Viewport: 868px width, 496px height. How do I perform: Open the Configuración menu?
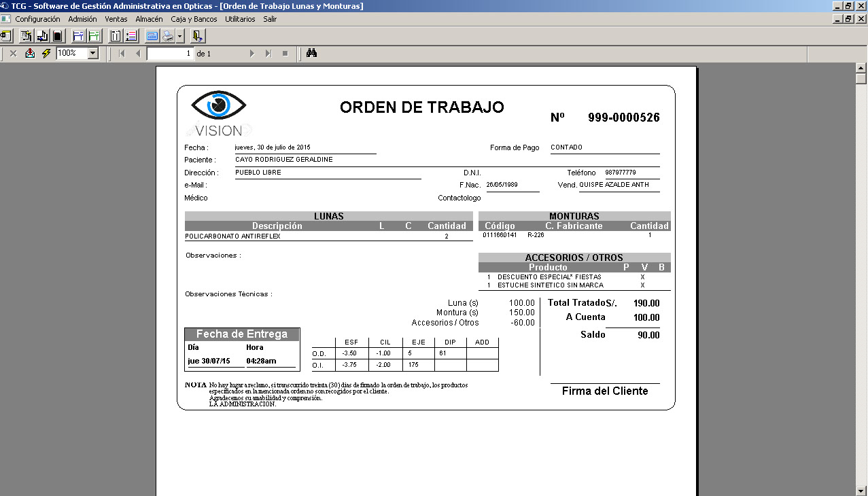point(37,19)
